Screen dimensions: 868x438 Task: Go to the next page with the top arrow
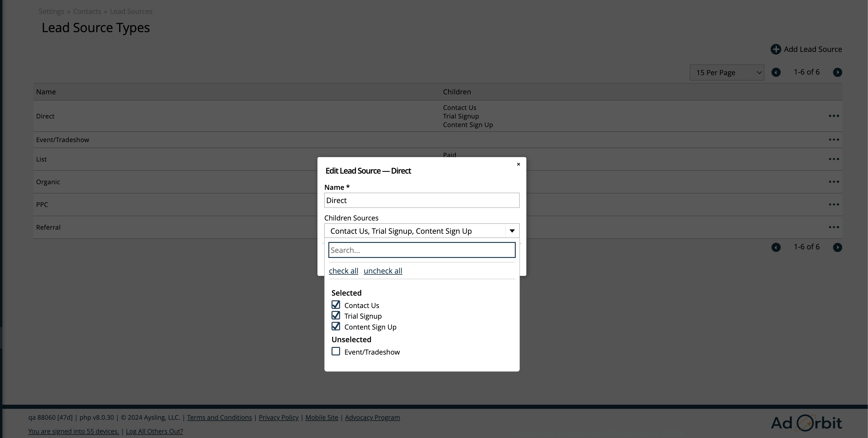[837, 73]
